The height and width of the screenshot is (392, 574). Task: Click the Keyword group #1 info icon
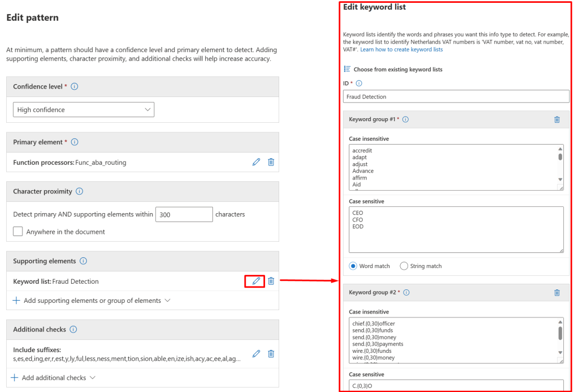coord(406,119)
